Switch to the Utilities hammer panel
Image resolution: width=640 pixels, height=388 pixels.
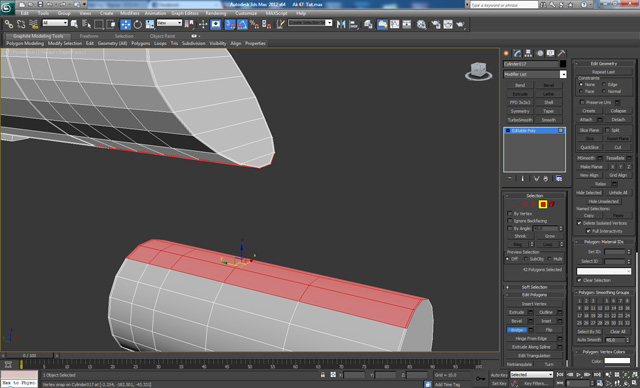[562, 53]
